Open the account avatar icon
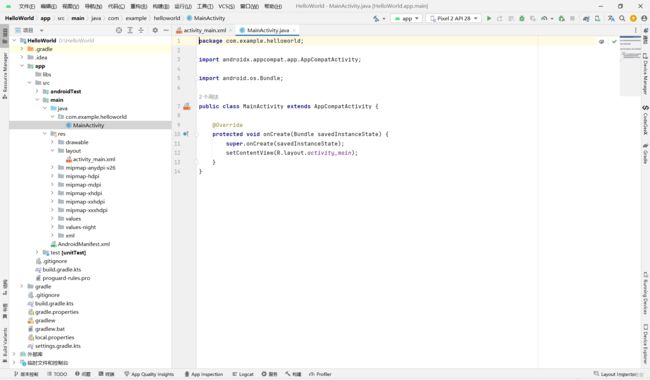650x380 pixels. [644, 19]
